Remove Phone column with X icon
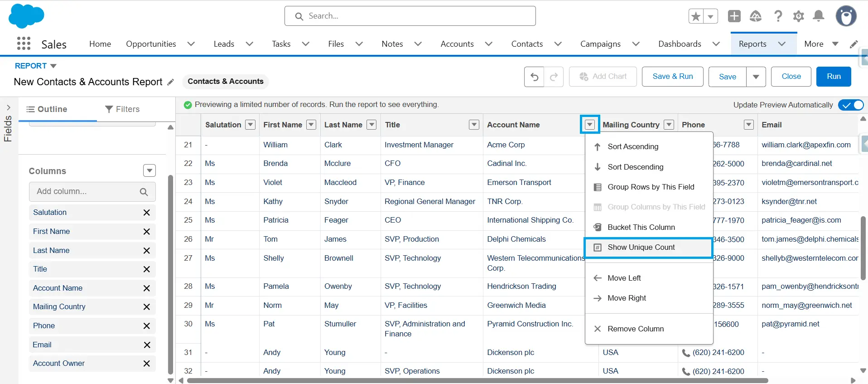The image size is (868, 384). (146, 326)
